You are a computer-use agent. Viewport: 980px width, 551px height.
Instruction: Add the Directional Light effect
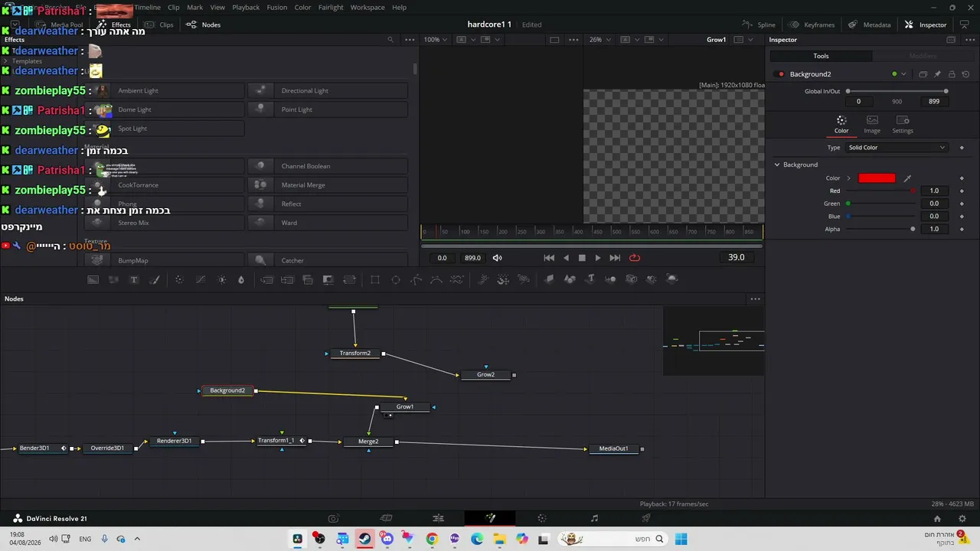point(328,90)
